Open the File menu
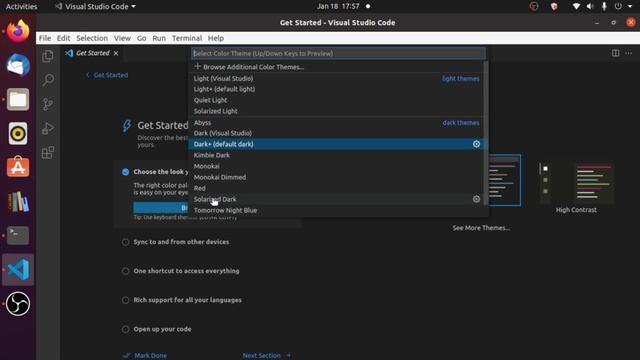The height and width of the screenshot is (360, 640). pyautogui.click(x=45, y=38)
